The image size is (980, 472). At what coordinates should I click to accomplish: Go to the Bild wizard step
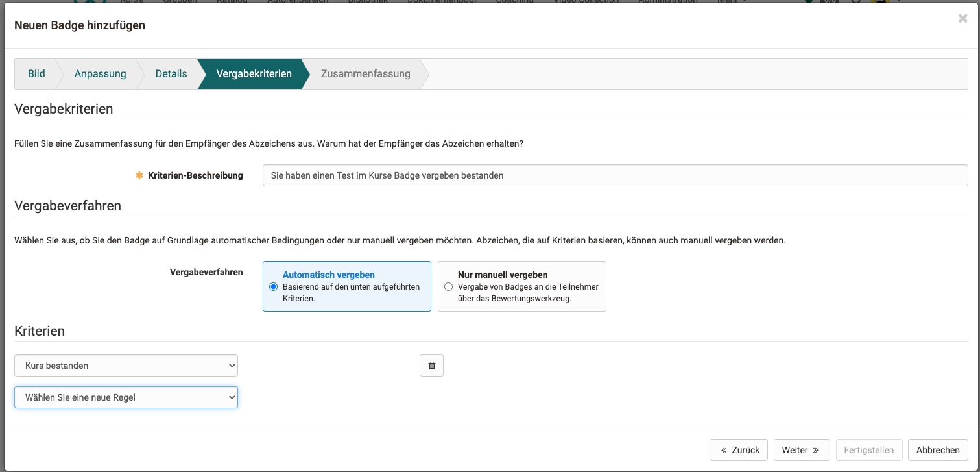[x=36, y=73]
